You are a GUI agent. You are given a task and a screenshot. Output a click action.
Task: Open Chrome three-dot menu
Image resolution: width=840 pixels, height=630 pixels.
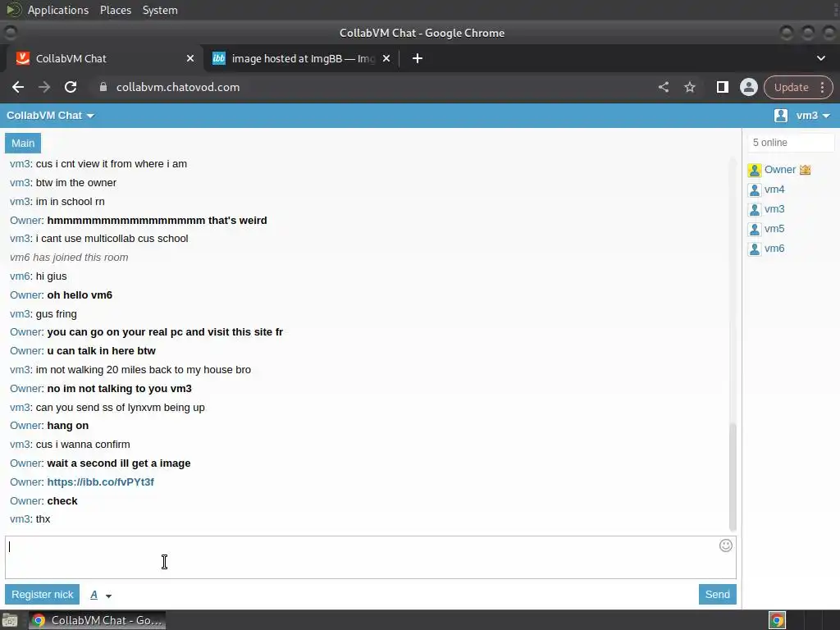[x=822, y=87]
